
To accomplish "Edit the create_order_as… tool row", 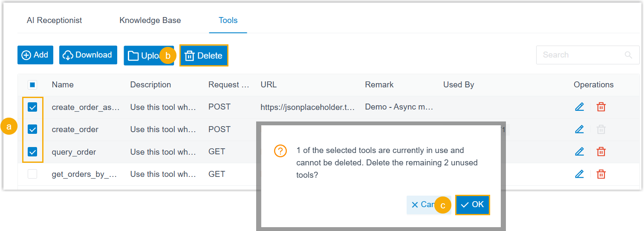I will (x=579, y=107).
